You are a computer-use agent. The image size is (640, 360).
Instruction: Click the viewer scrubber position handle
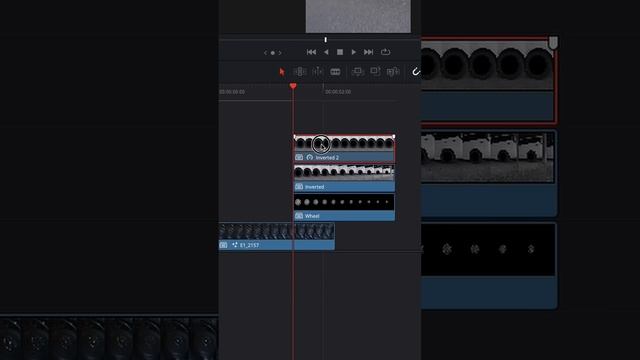[x=326, y=40]
